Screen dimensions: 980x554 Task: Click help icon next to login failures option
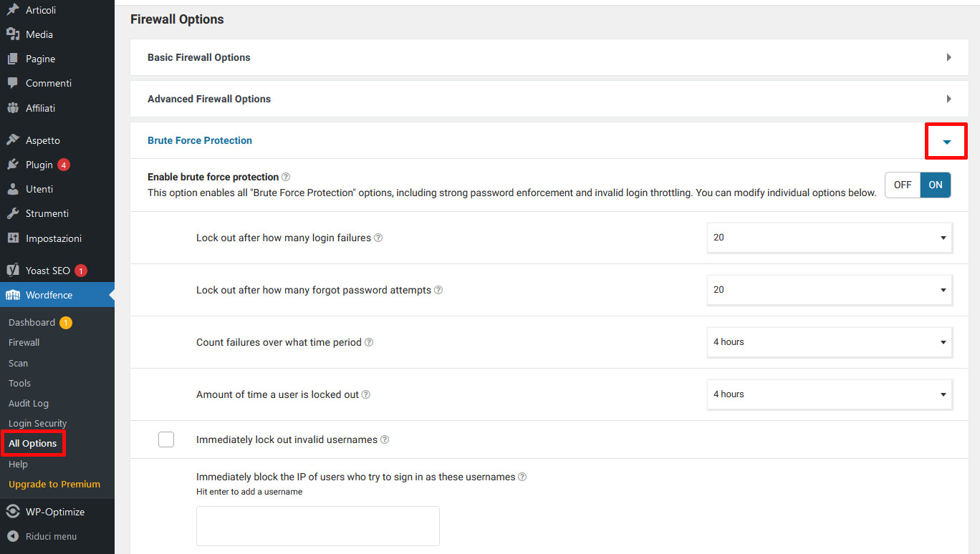(378, 238)
